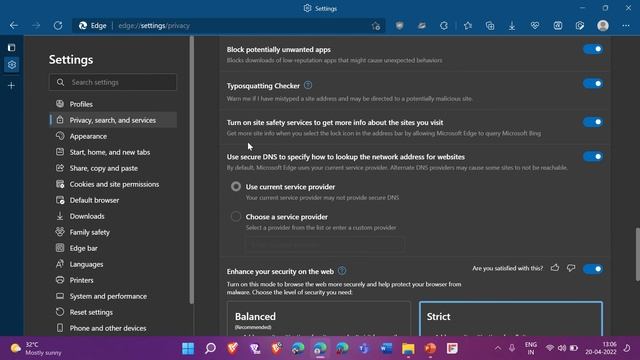Choose the Balanced security level card
Image resolution: width=640 pixels, height=360 pixels.
click(319, 319)
